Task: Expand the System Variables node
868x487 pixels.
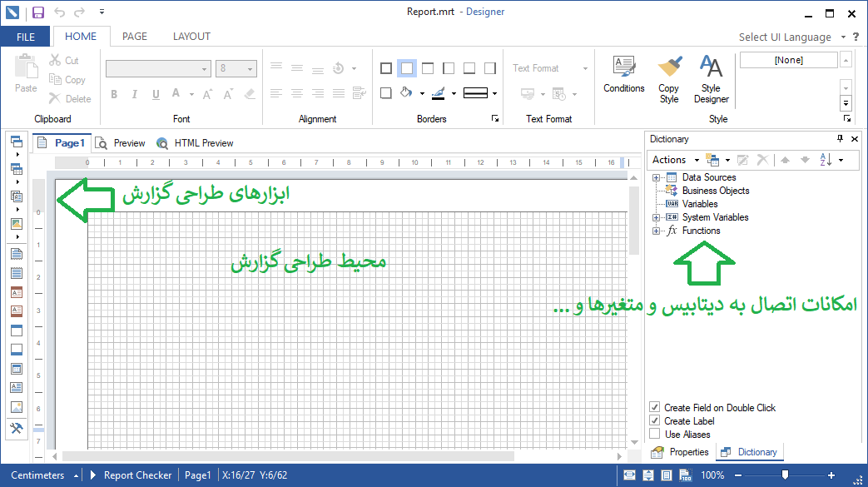Action: 656,218
